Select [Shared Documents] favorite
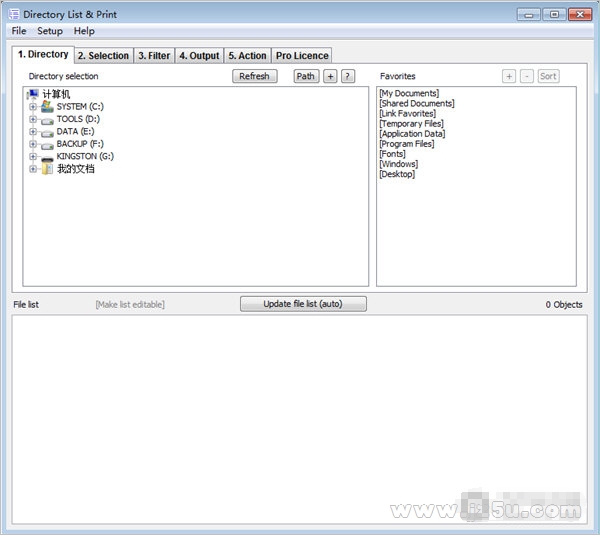Viewport: 600px width, 535px height. point(417,103)
